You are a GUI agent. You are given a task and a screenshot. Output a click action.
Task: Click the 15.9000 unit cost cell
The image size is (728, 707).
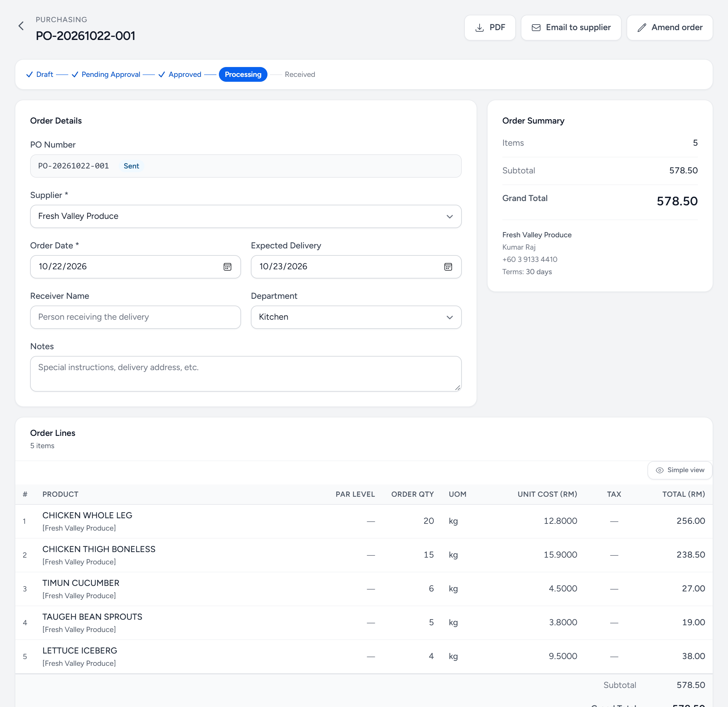pos(560,555)
